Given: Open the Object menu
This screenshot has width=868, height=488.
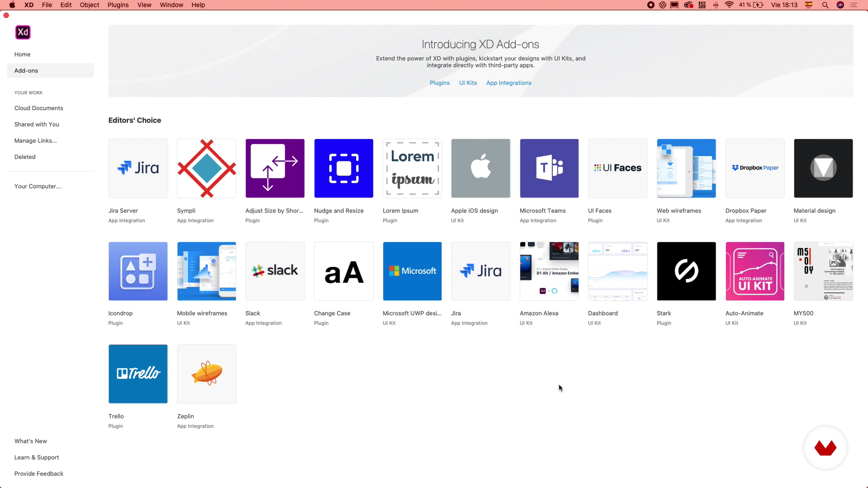Looking at the screenshot, I should (x=89, y=5).
